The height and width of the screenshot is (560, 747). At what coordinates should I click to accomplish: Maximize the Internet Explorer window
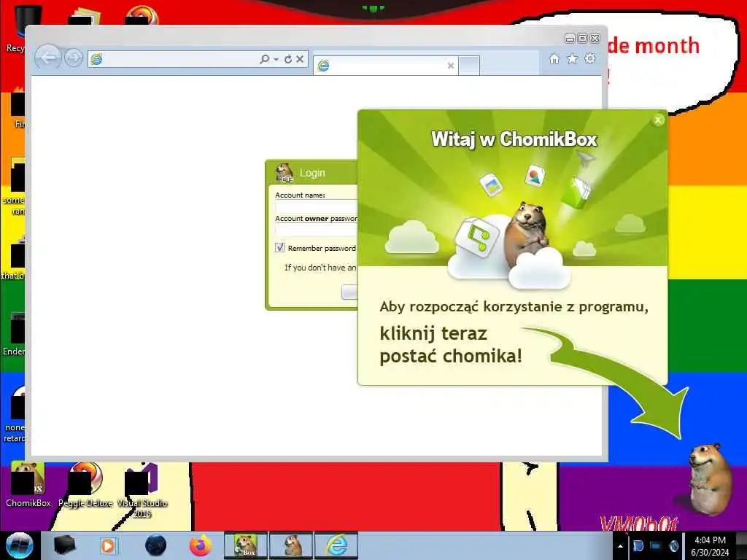(x=582, y=38)
